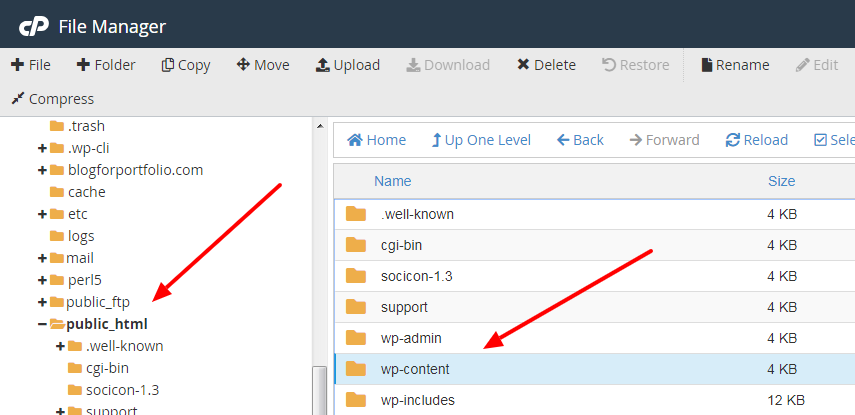Expand the blogforportfolio.com folder
Viewport: 855px width, 415px height.
(42, 170)
